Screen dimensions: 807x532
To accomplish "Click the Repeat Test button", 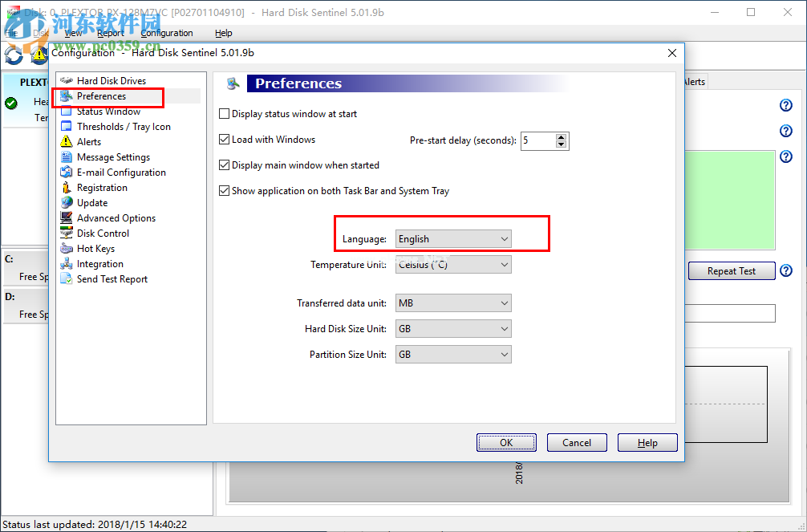I will point(731,270).
